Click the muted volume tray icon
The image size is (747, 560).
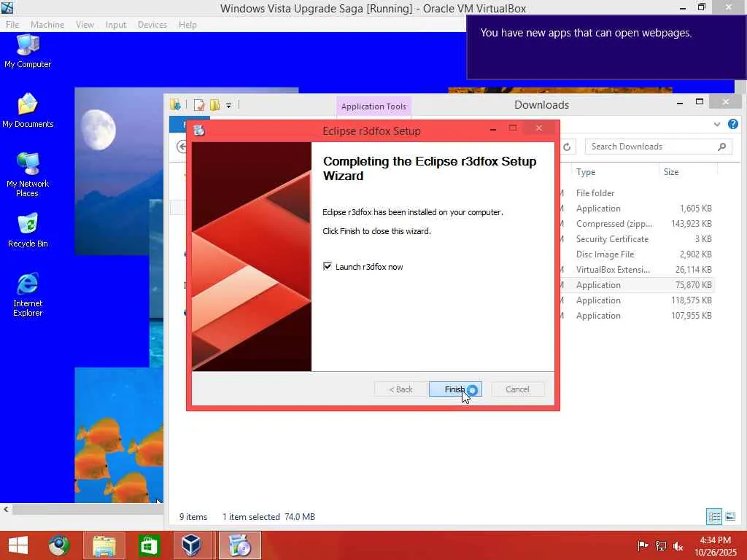678,545
